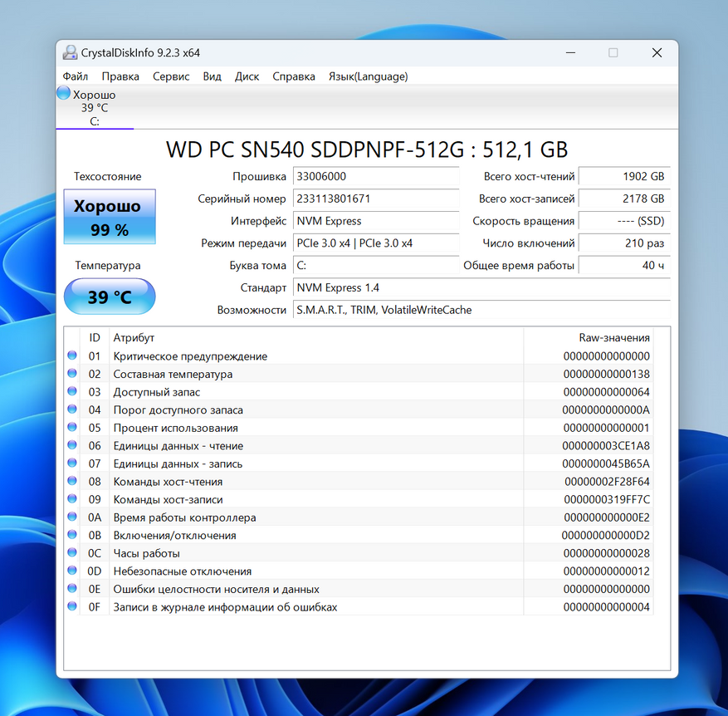Click status dot for Команды хост-чтения row

72,480
